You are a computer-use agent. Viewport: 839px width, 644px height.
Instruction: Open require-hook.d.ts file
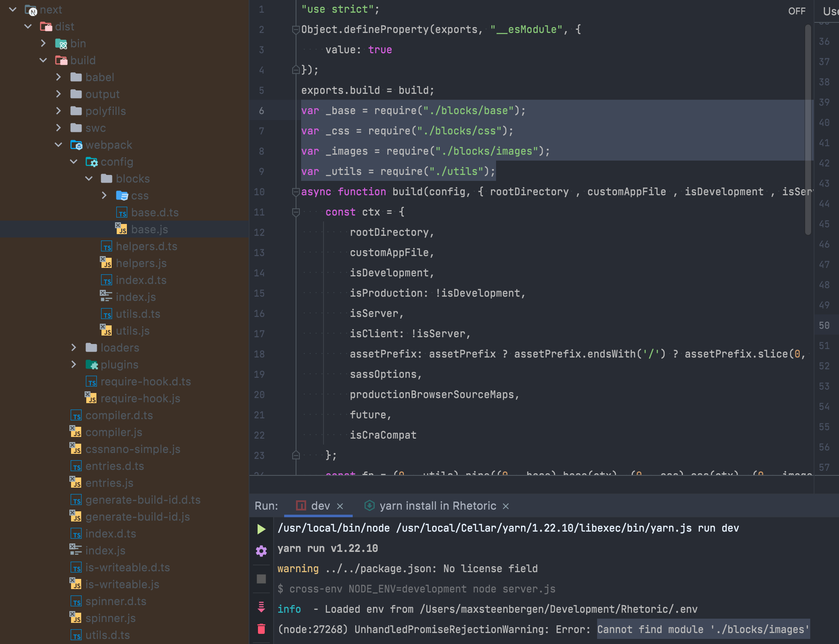pyautogui.click(x=145, y=382)
